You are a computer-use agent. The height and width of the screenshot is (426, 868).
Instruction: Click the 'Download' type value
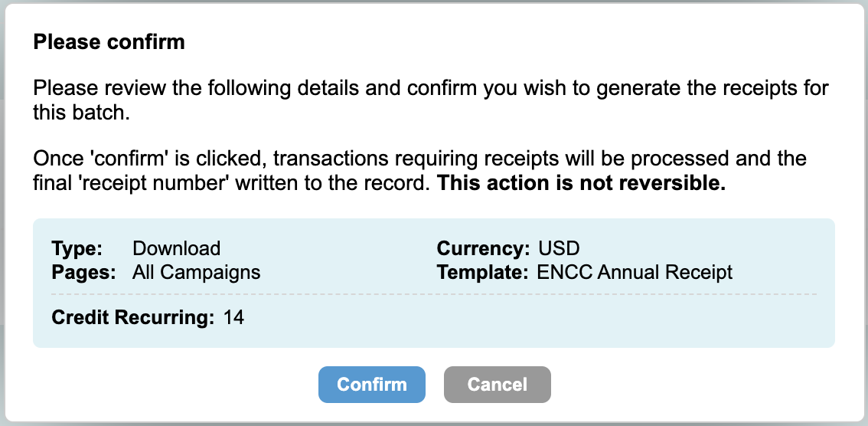(x=176, y=248)
